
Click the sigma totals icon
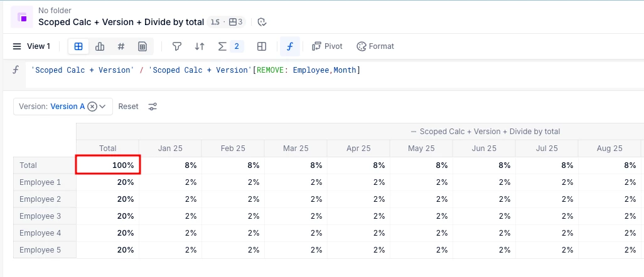pos(222,46)
